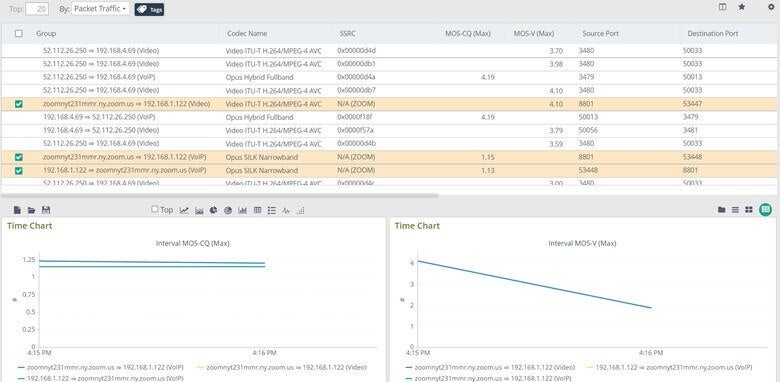This screenshot has width=780, height=382.
Task: Activate the green grid layout button
Action: point(765,210)
